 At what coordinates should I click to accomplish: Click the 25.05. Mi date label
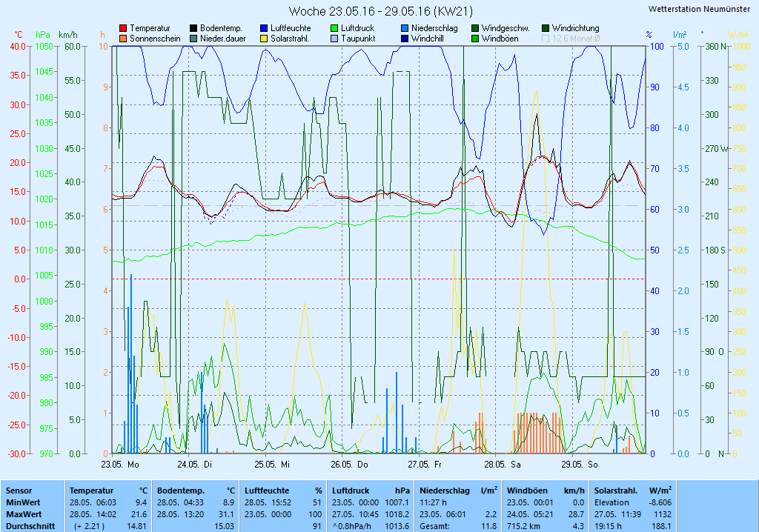pyautogui.click(x=272, y=465)
